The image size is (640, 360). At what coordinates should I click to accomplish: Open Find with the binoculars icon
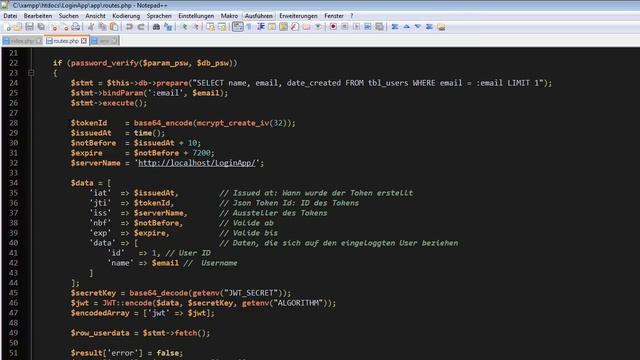[x=156, y=27]
